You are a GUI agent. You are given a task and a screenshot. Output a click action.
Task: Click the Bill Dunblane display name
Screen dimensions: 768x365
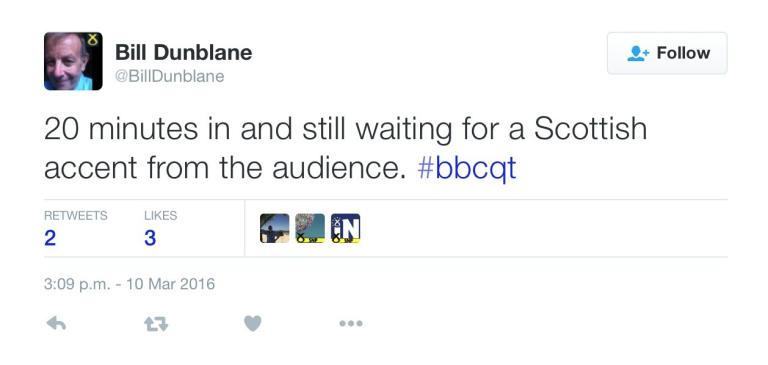pyautogui.click(x=184, y=52)
